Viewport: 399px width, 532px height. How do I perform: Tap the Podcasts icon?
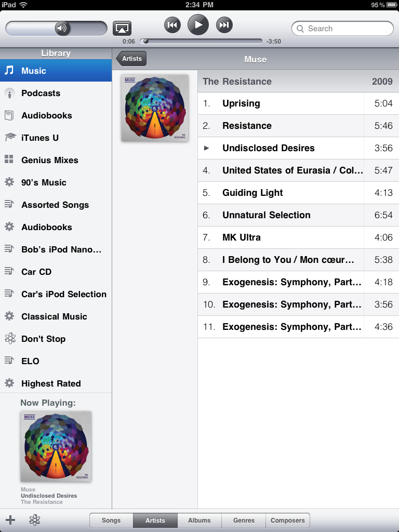[x=9, y=93]
